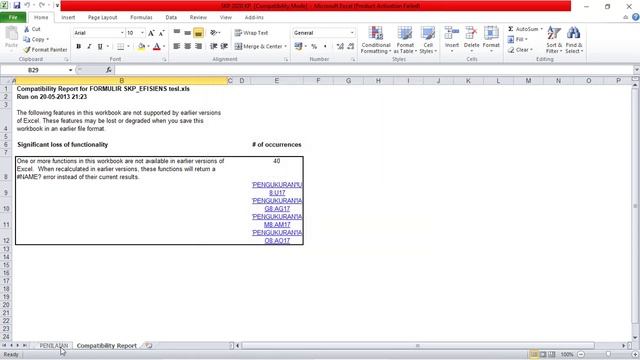Viewport: 640px width, 360px height.
Task: Apply the red font color A
Action: click(157, 47)
